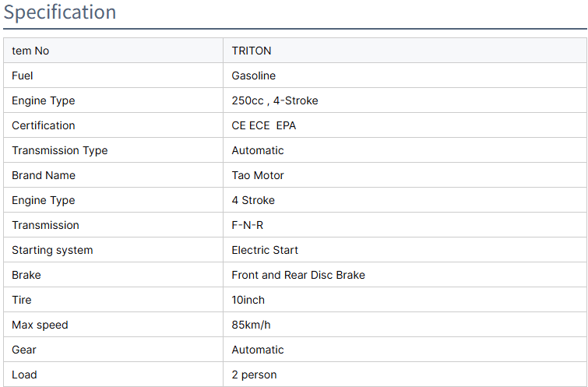Click the Tire row label
The height and width of the screenshot is (387, 588).
point(22,300)
